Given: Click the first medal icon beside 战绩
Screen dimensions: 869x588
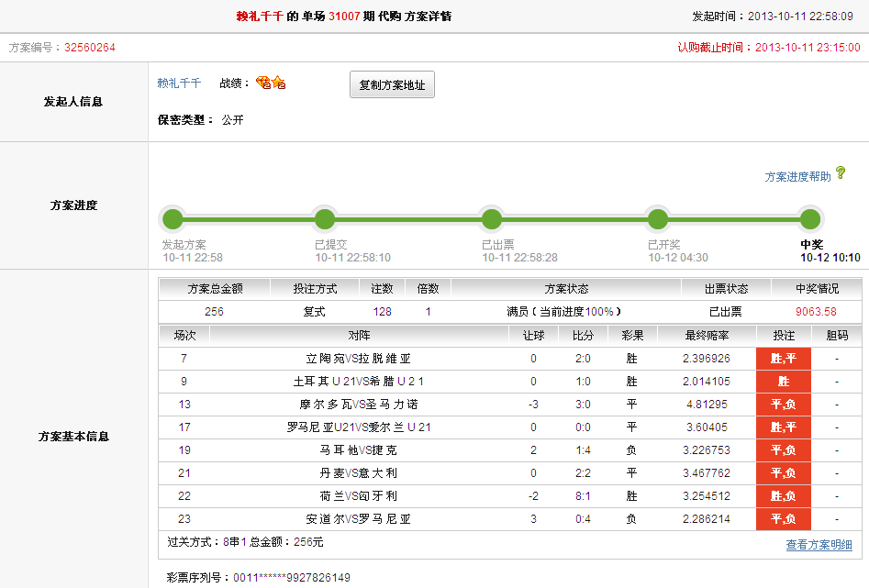Looking at the screenshot, I should coord(263,83).
